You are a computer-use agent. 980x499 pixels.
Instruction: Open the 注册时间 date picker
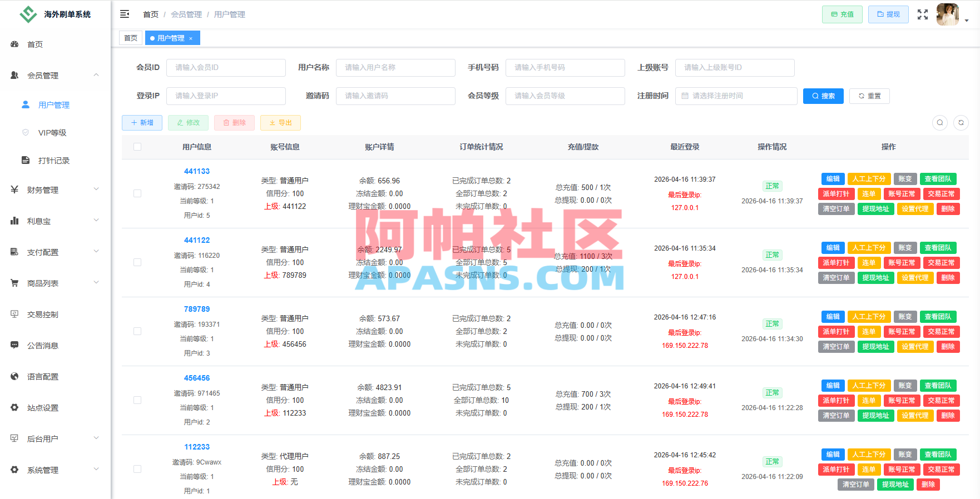click(736, 96)
